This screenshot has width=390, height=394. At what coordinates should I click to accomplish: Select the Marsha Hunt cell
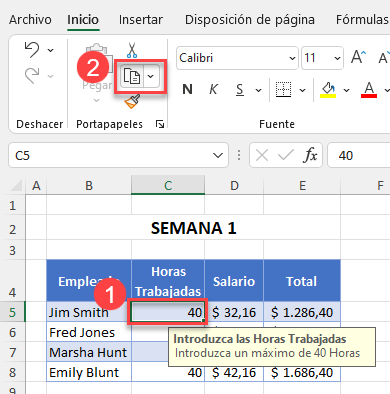click(89, 352)
